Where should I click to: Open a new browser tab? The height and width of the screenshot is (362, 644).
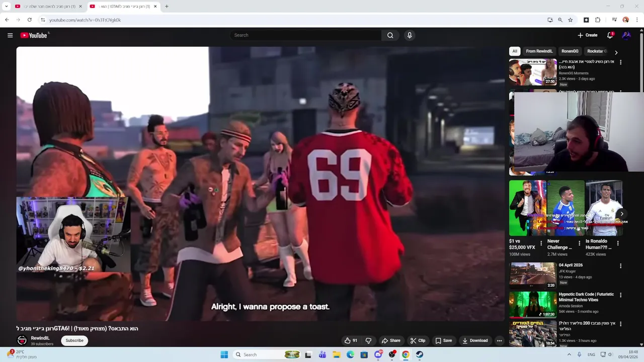pos(167,7)
